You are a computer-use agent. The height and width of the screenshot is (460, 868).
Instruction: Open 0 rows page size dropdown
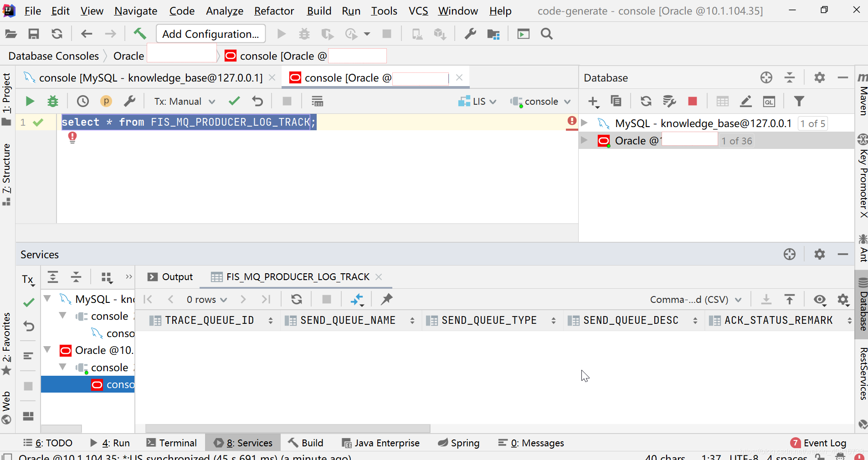[x=206, y=299]
